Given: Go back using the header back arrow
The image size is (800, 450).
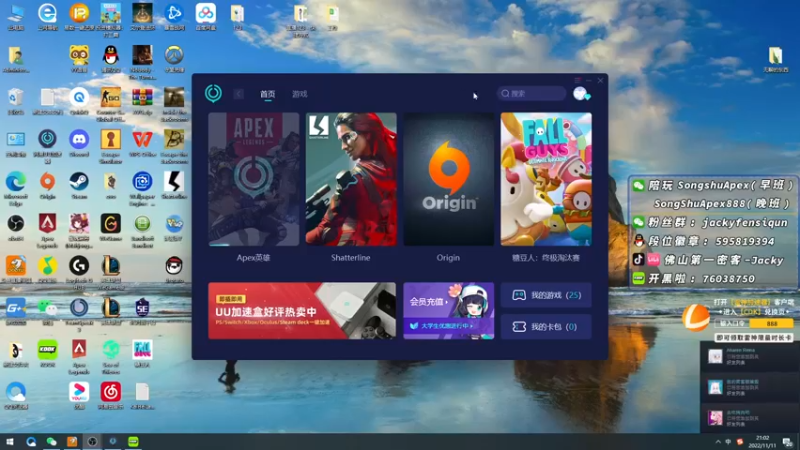Looking at the screenshot, I should pos(238,94).
